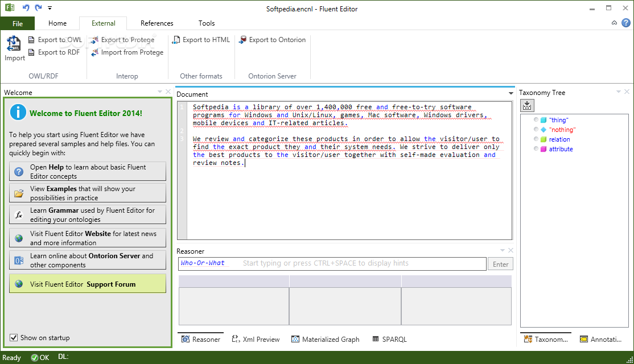
Task: Switch to the Home ribbon tab
Action: coord(57,23)
